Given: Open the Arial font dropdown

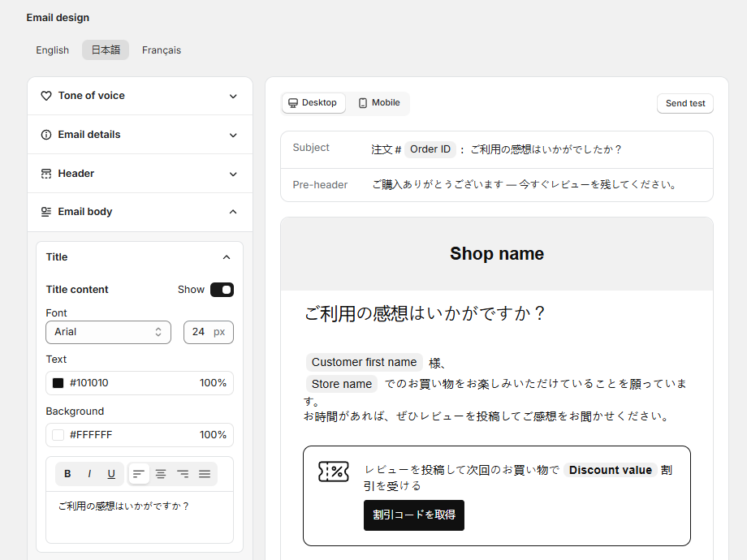Looking at the screenshot, I should coord(108,332).
